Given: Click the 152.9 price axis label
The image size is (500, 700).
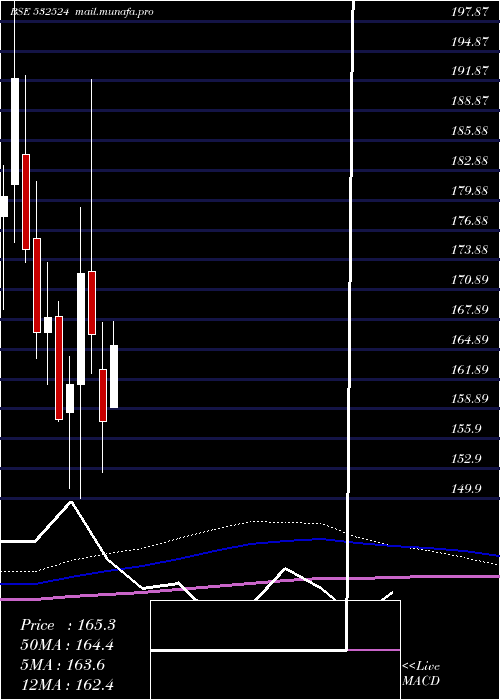Looking at the screenshot, I should [467, 458].
